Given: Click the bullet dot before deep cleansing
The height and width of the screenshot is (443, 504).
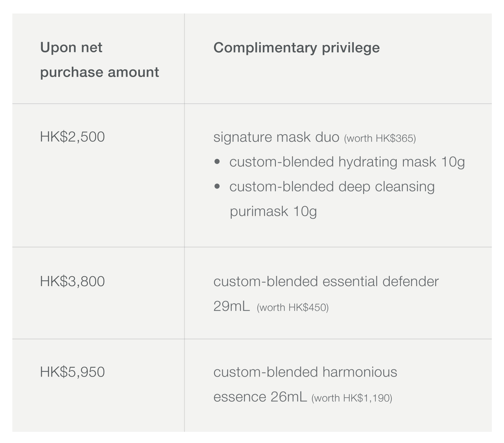Looking at the screenshot, I should 217,186.
